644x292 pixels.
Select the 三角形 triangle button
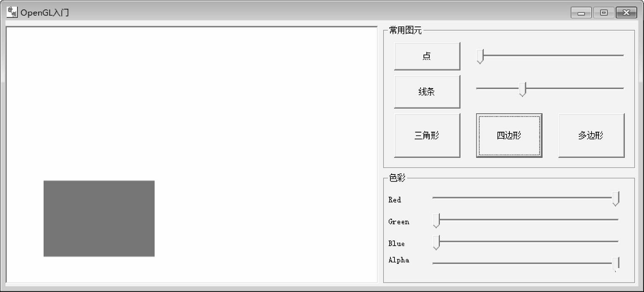pyautogui.click(x=427, y=136)
